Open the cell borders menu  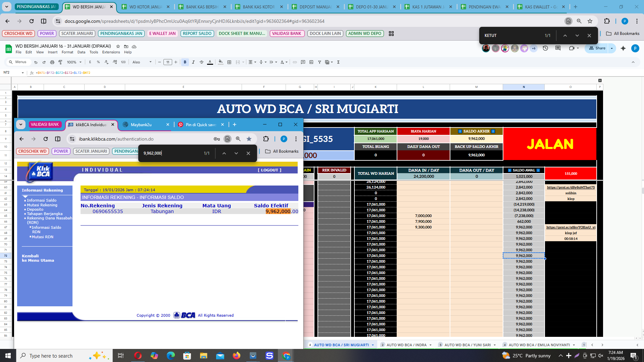pyautogui.click(x=229, y=62)
